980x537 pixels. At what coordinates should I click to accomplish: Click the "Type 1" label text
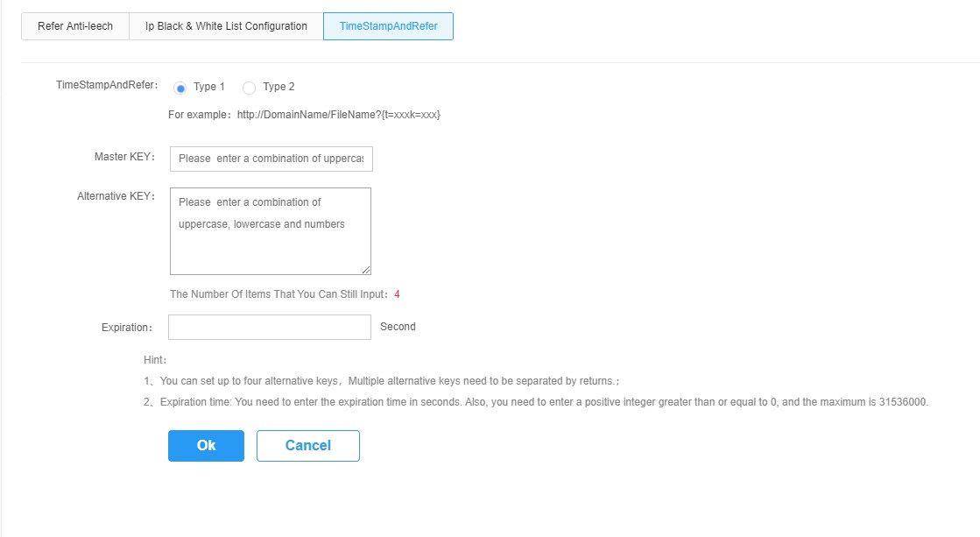click(209, 87)
